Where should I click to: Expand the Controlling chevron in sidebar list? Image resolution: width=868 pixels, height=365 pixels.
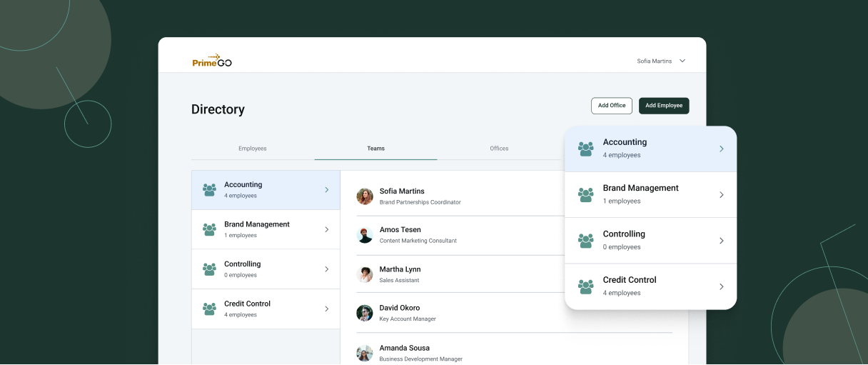click(327, 269)
